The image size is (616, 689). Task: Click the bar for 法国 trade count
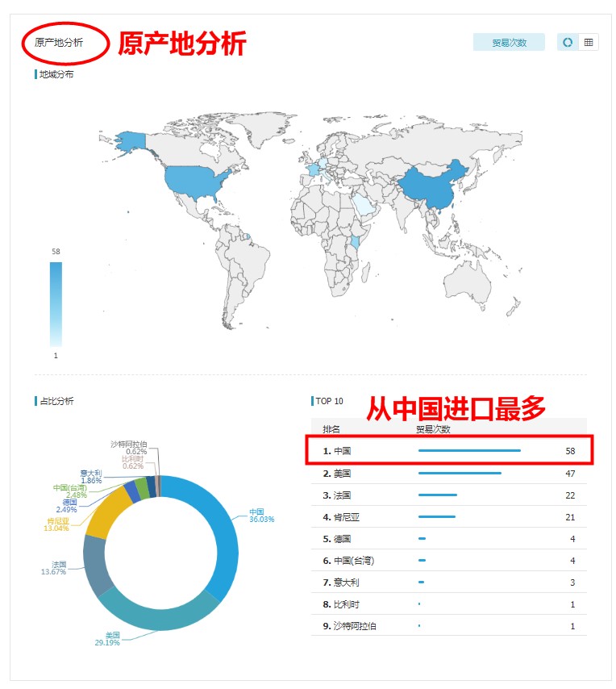click(x=438, y=495)
